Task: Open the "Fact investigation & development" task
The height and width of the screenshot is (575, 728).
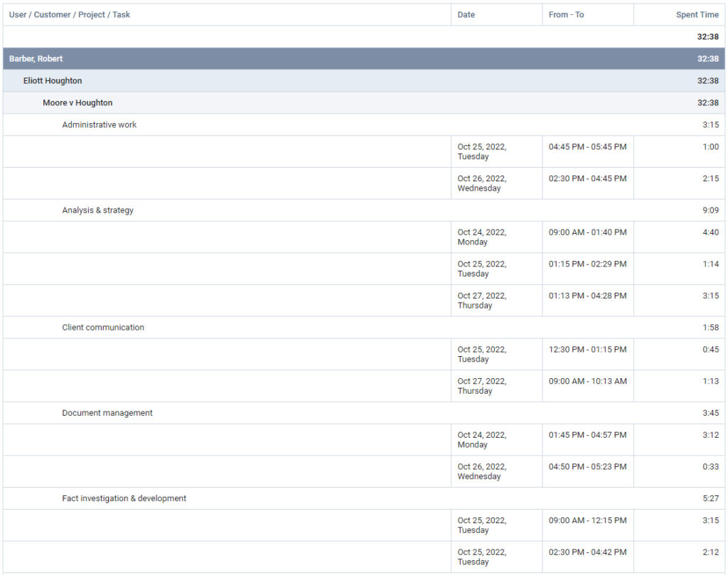Action: pos(124,498)
